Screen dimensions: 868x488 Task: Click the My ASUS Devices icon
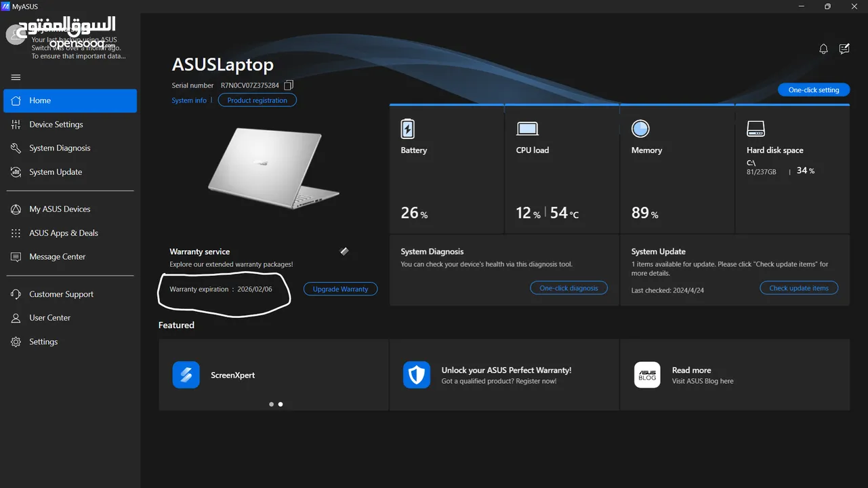coord(16,209)
